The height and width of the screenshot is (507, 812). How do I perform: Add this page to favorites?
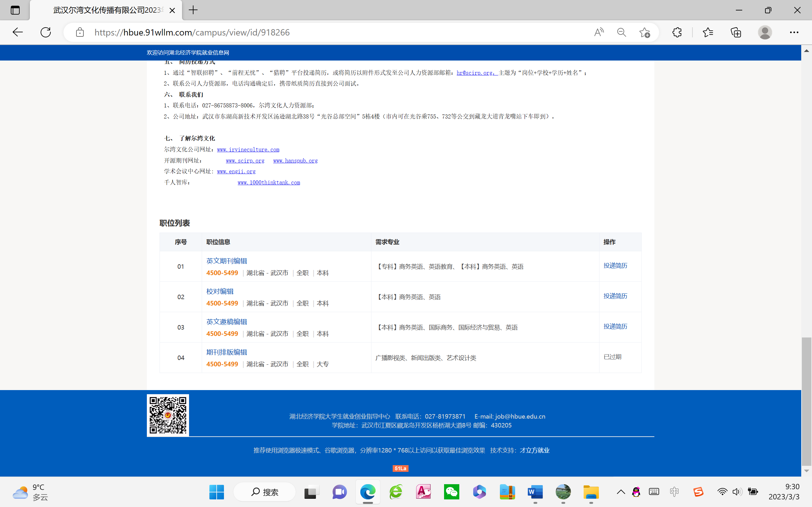[644, 32]
